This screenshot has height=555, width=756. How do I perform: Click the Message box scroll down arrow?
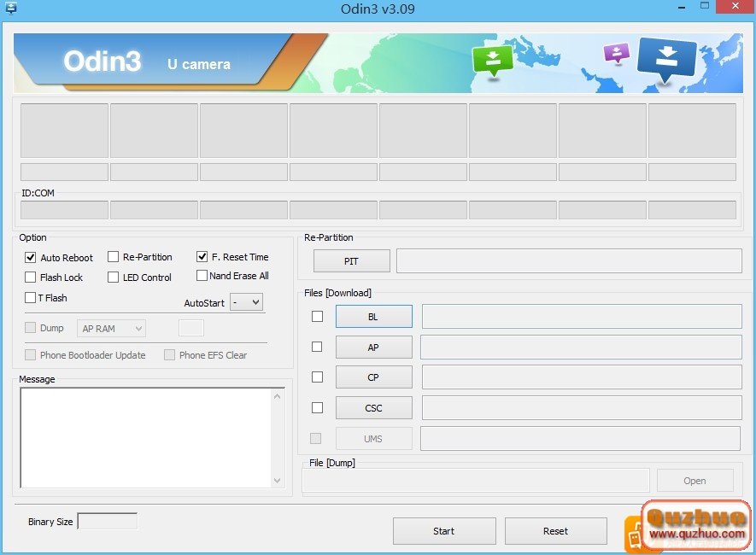(x=278, y=481)
